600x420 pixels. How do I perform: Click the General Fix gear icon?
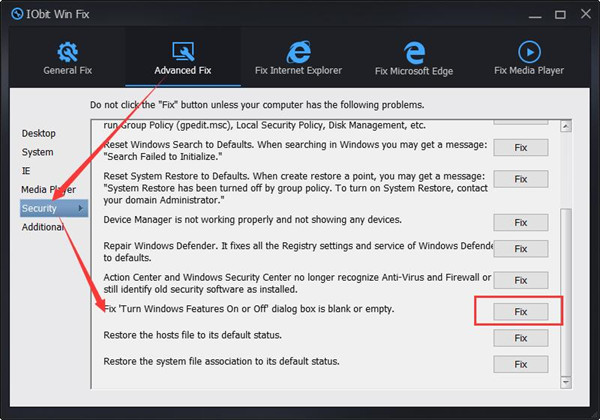coord(67,52)
